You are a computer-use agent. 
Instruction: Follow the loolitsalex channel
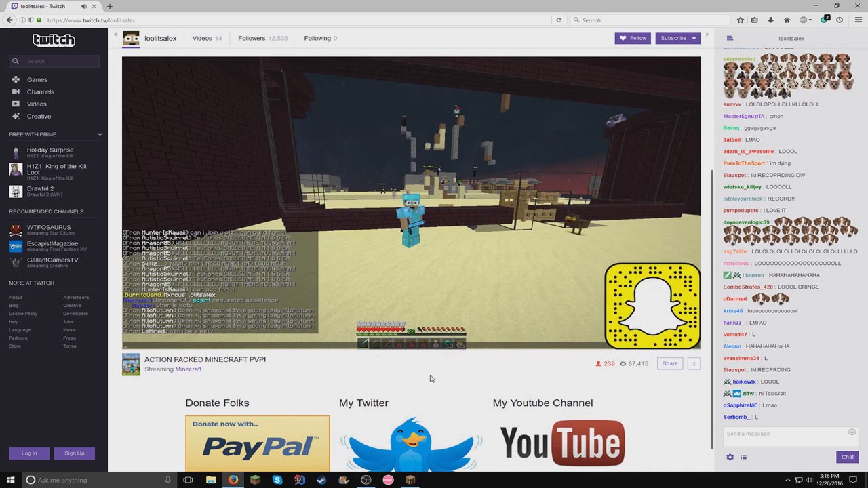[x=633, y=38]
